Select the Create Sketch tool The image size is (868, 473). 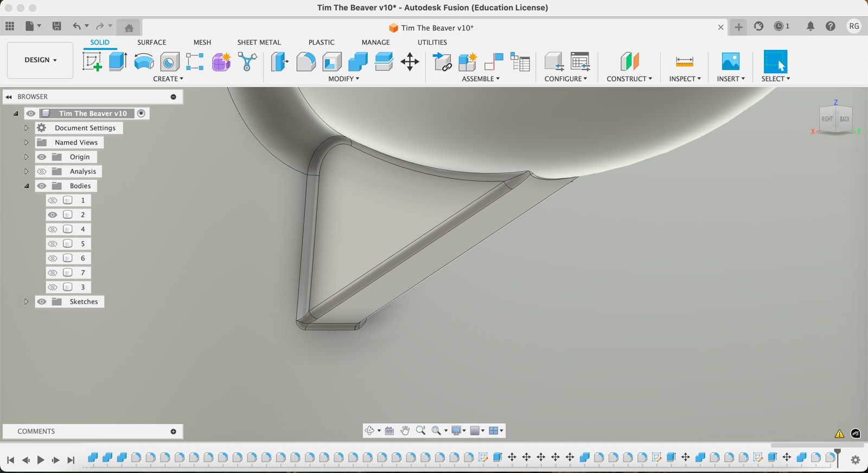92,61
